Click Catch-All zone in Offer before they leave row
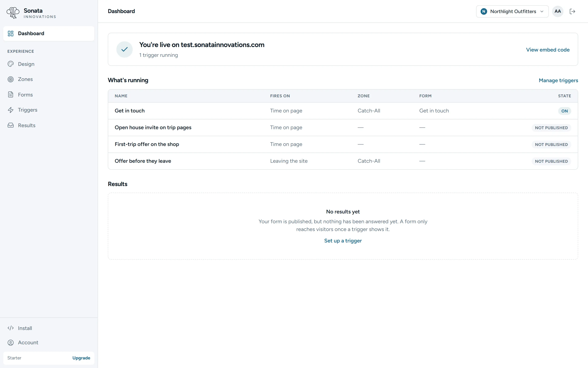The height and width of the screenshot is (368, 588). click(369, 161)
